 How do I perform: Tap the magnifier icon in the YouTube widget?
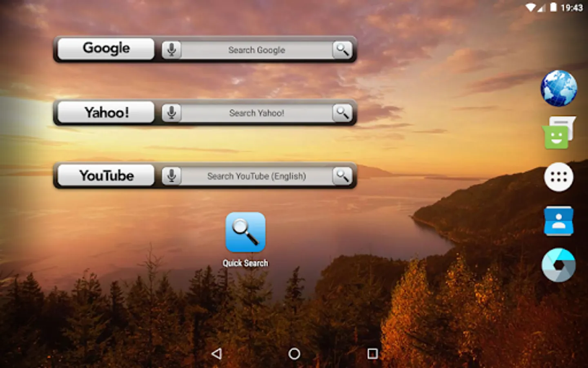click(x=342, y=176)
